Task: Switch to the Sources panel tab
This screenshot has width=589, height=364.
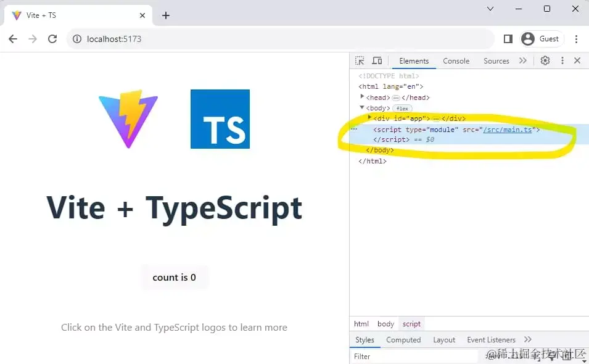Action: pyautogui.click(x=496, y=61)
